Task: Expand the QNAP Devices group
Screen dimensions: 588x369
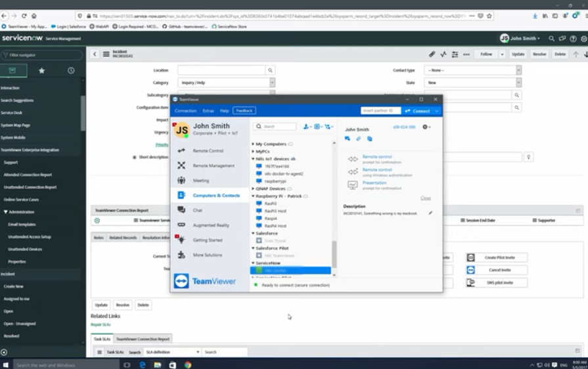Action: [253, 188]
